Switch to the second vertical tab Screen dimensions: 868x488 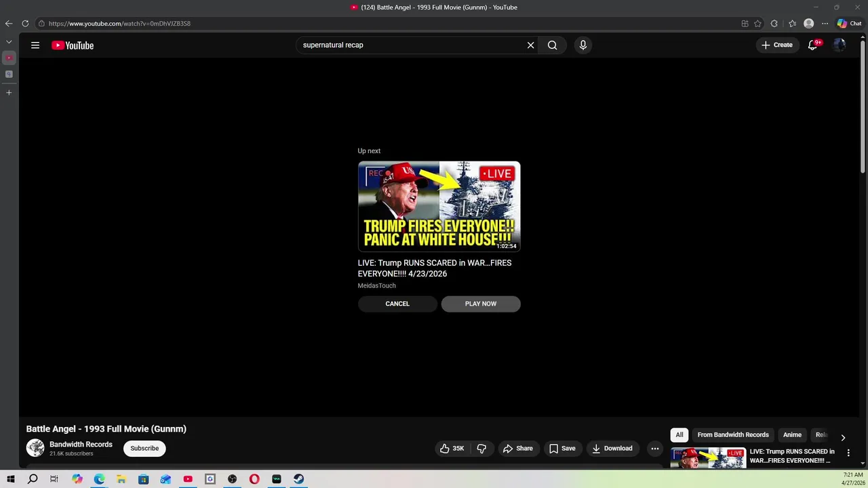pos(9,75)
